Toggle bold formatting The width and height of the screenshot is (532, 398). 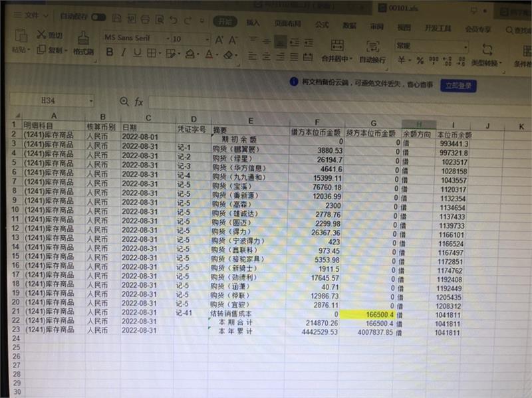109,53
